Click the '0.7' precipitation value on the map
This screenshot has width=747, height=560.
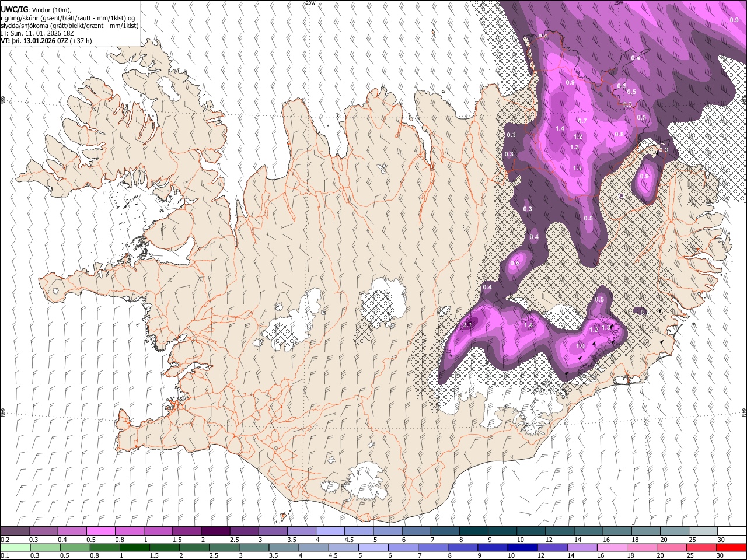(x=582, y=121)
